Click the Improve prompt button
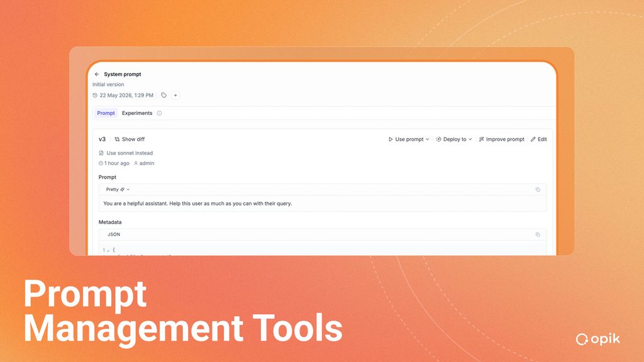Screen dimensions: 644x362 click(x=501, y=139)
